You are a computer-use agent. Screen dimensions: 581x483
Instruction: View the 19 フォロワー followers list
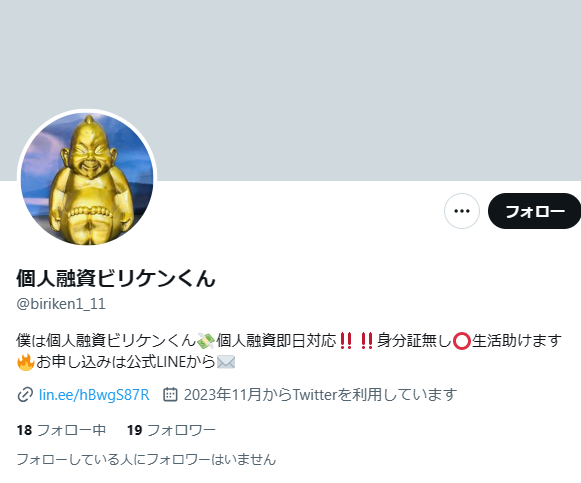point(171,430)
